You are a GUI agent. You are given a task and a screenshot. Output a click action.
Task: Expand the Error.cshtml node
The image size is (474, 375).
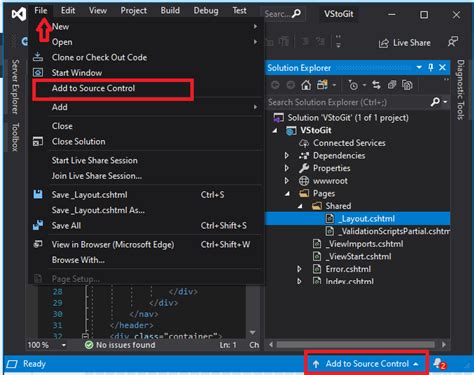pyautogui.click(x=299, y=269)
